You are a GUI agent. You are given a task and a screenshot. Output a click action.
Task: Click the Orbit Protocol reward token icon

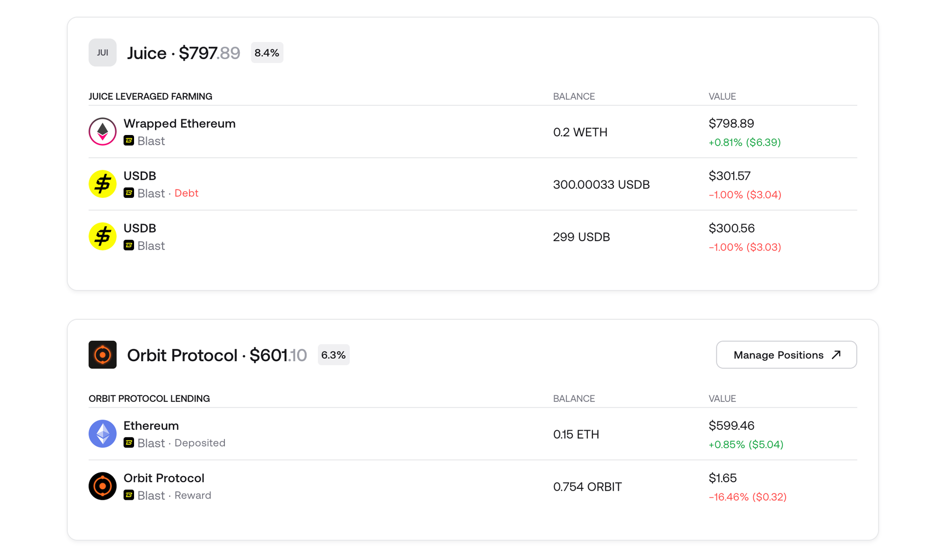point(102,486)
